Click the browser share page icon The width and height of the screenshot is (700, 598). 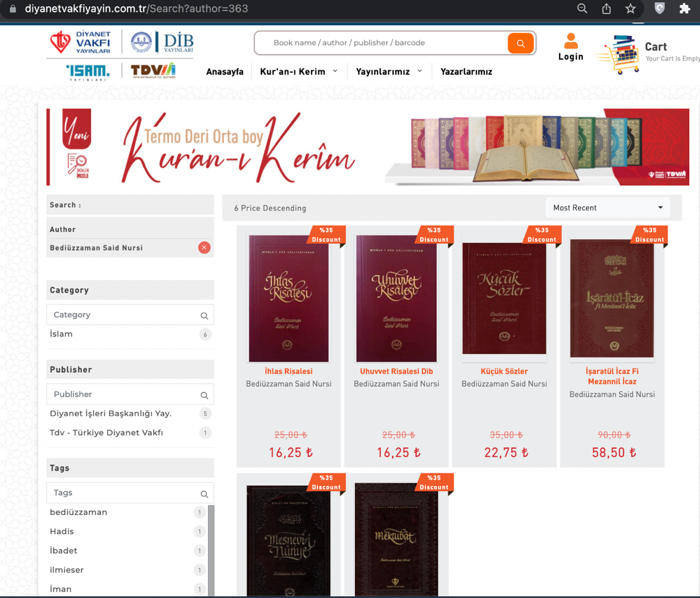click(x=606, y=9)
